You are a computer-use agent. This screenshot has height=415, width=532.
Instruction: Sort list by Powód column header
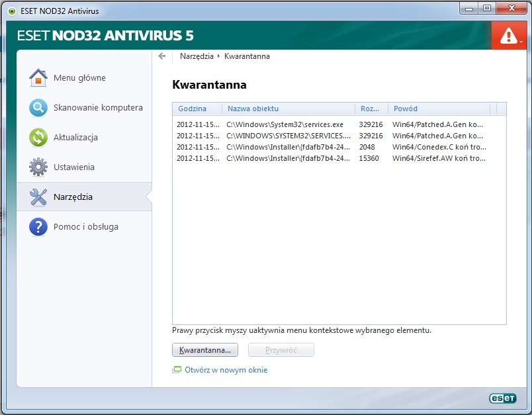406,109
